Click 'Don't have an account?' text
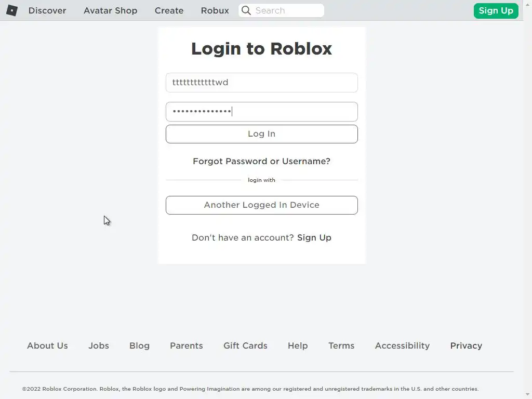The width and height of the screenshot is (532, 399). click(x=243, y=237)
